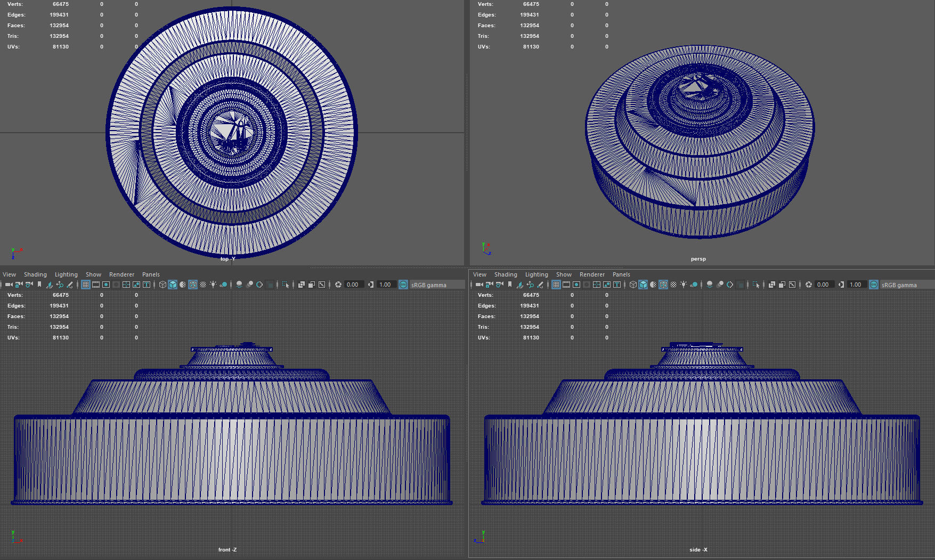Image resolution: width=935 pixels, height=560 pixels.
Task: Toggle Screen Space Ambient Occlusion in front panel
Action: [239, 285]
